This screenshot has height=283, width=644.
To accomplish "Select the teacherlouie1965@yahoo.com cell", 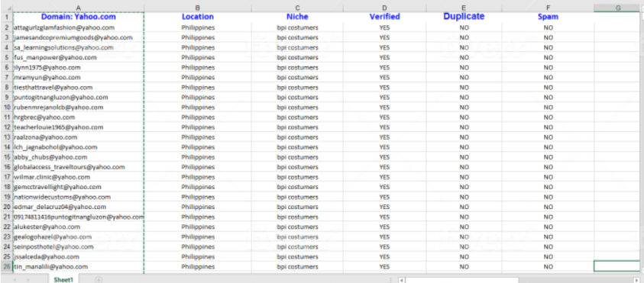I will click(x=79, y=127).
